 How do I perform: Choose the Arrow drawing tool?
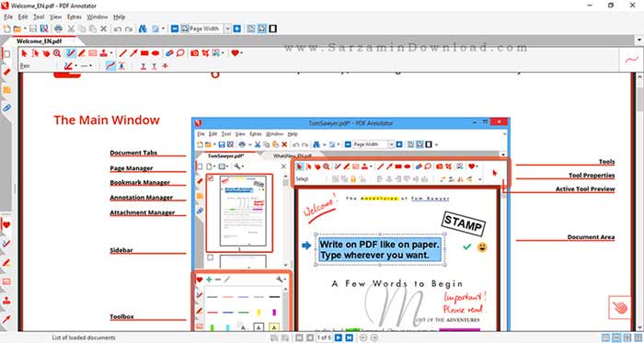coord(134,53)
